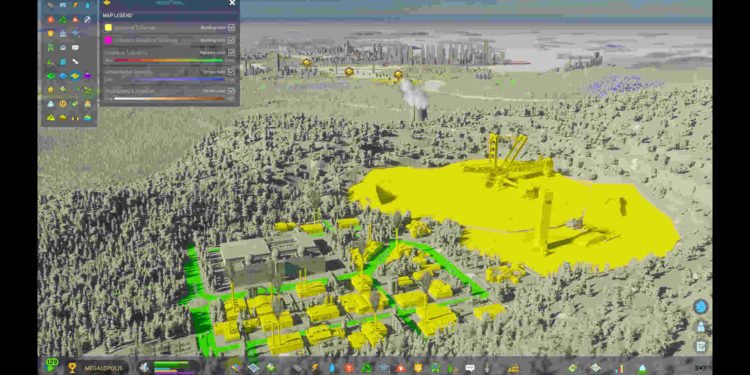Open the smiley face Happiness infoview
The width and height of the screenshot is (750, 375).
63,104
